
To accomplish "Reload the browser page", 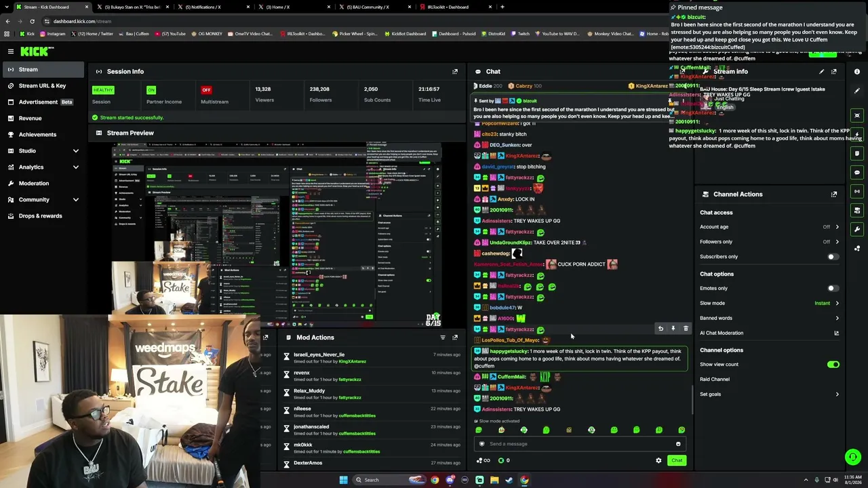I will [x=32, y=21].
